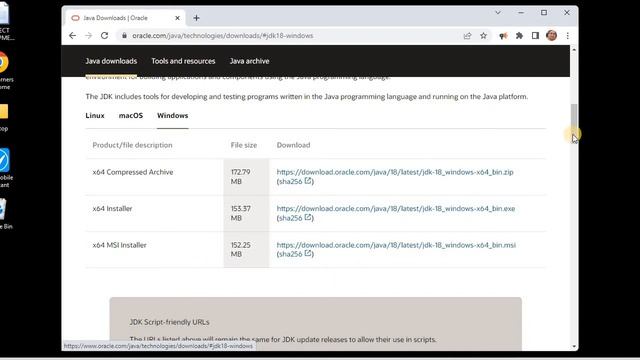
Task: Open the megaphone extension icon
Action: click(503, 36)
